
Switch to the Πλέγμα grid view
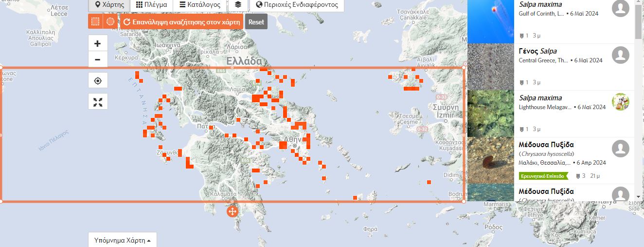pyautogui.click(x=152, y=5)
